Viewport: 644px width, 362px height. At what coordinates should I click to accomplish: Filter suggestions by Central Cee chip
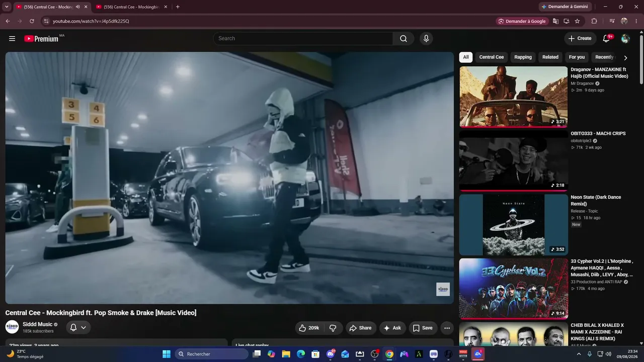(x=492, y=57)
